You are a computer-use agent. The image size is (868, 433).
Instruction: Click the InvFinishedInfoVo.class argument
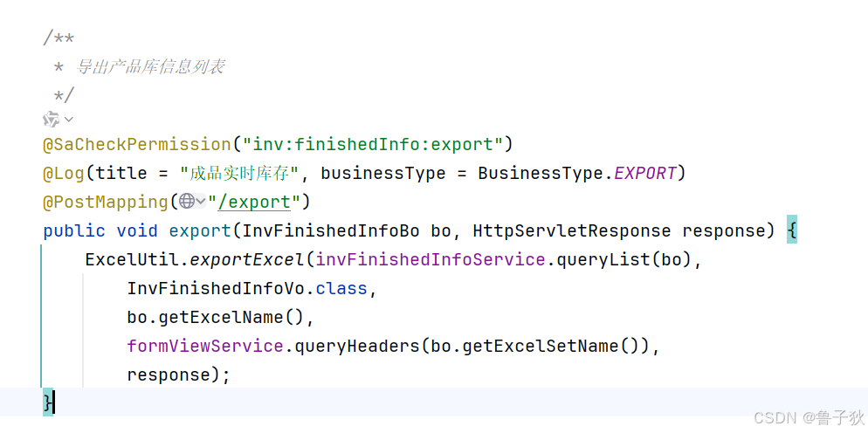click(247, 288)
